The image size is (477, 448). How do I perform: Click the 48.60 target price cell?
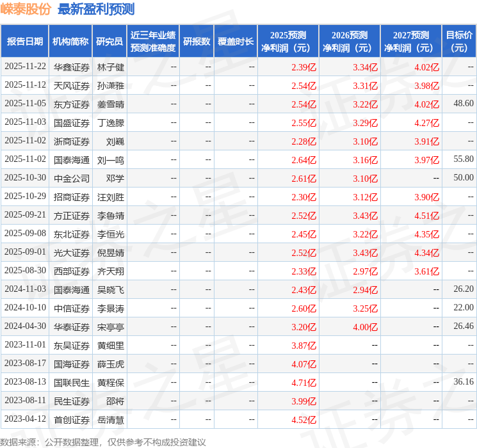tap(463, 104)
